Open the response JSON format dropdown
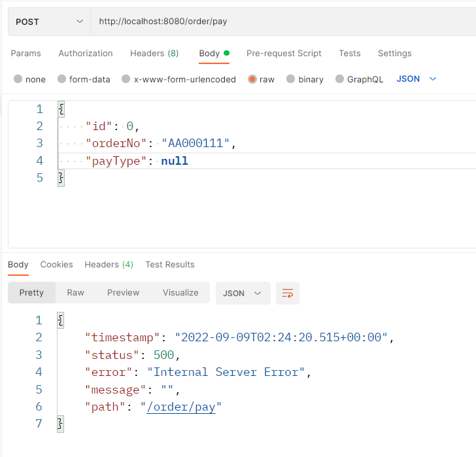 point(243,293)
